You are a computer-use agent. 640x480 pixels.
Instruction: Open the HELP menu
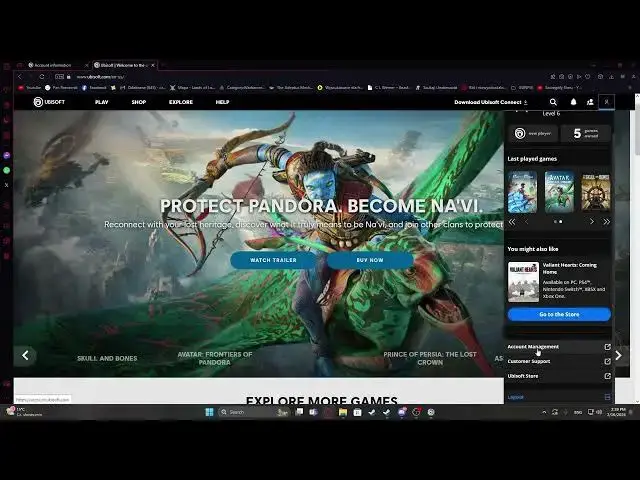tap(222, 102)
